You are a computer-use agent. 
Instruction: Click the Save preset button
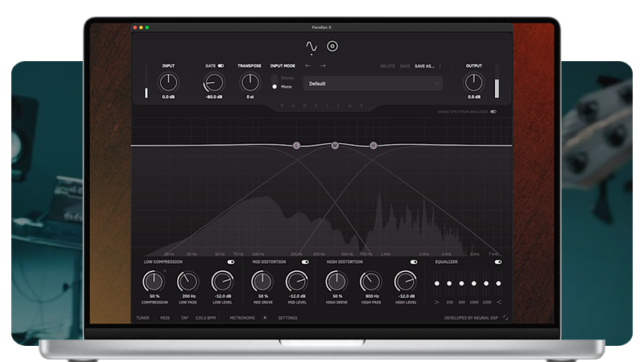(x=405, y=66)
